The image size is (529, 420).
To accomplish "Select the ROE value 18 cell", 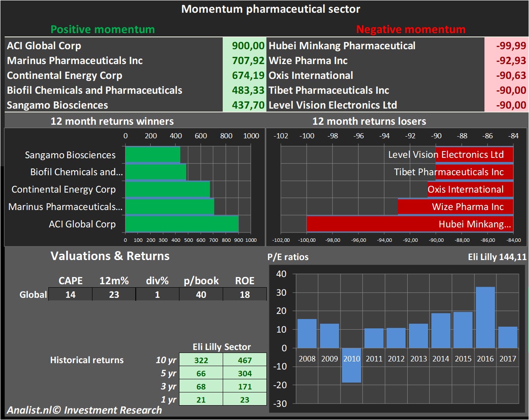I will click(245, 294).
